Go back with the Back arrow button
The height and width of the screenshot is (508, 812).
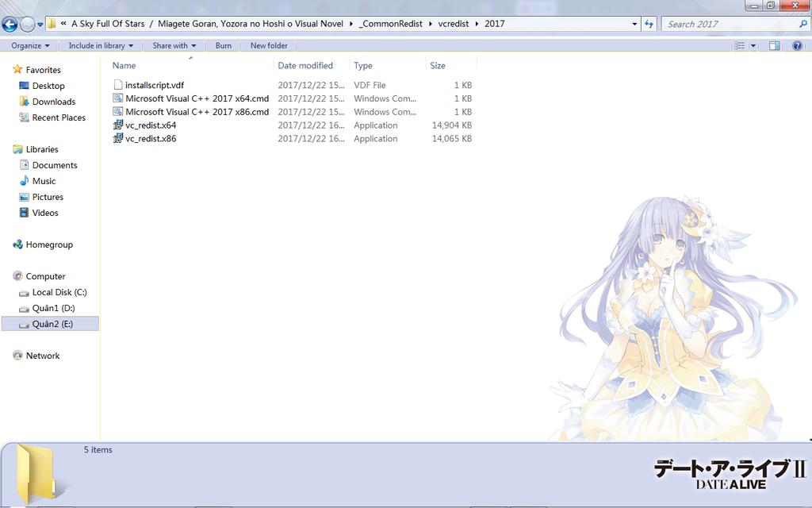tap(10, 24)
